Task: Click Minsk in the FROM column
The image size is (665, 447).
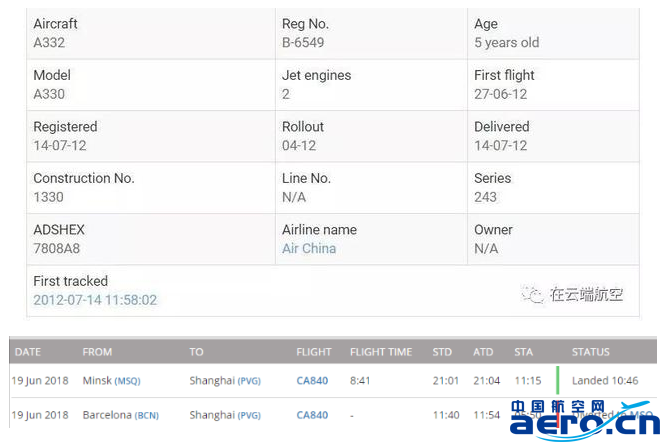Action: click(97, 380)
